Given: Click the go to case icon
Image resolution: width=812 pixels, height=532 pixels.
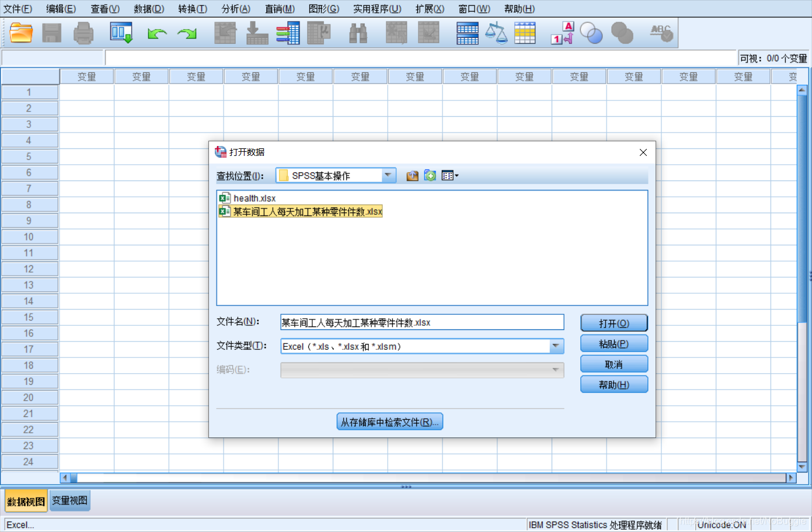Looking at the screenshot, I should point(225,33).
